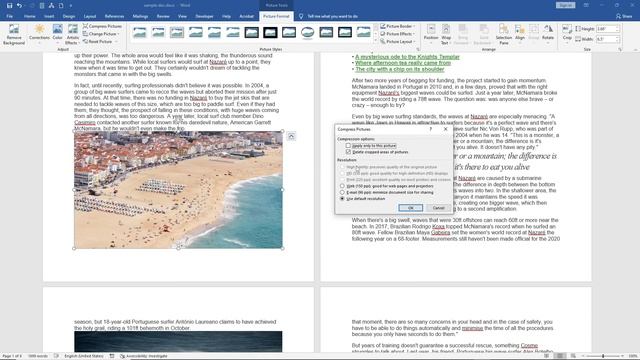Image resolution: width=640 pixels, height=360 pixels.
Task: Open the Wrap Text menu
Action: point(446,34)
